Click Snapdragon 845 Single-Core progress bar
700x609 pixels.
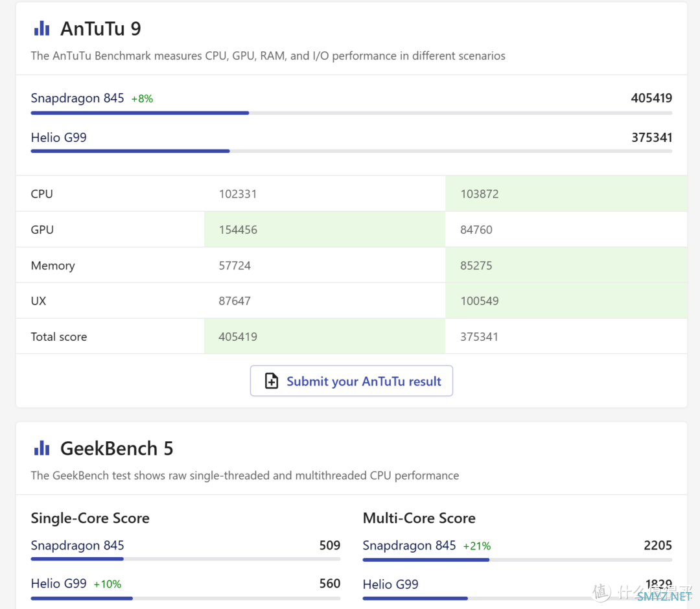[185, 559]
